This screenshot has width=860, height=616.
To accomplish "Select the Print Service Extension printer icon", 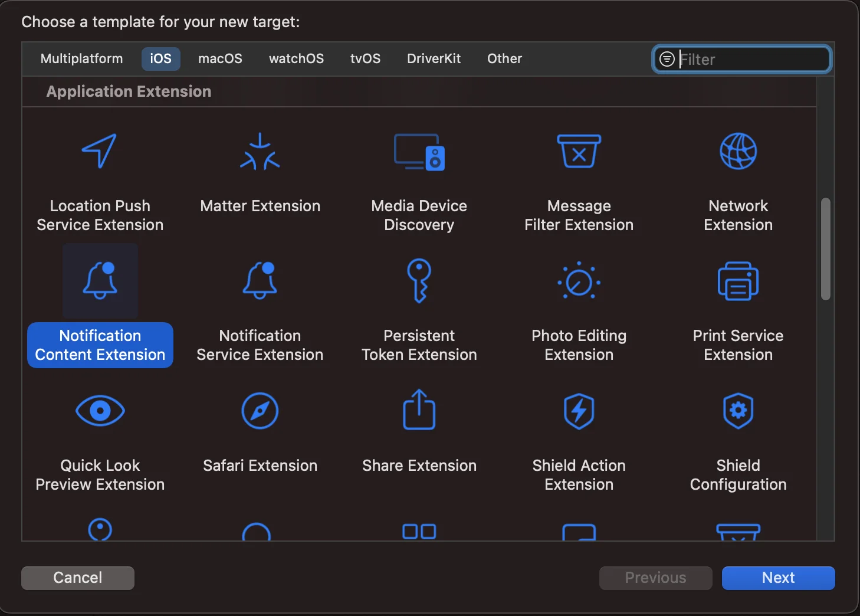I will coord(738,281).
